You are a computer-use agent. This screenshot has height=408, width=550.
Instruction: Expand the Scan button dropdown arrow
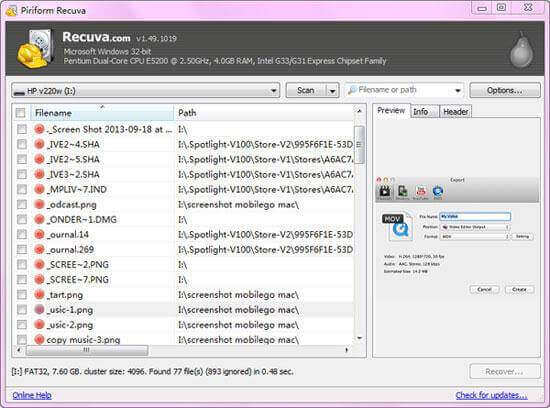click(x=333, y=91)
